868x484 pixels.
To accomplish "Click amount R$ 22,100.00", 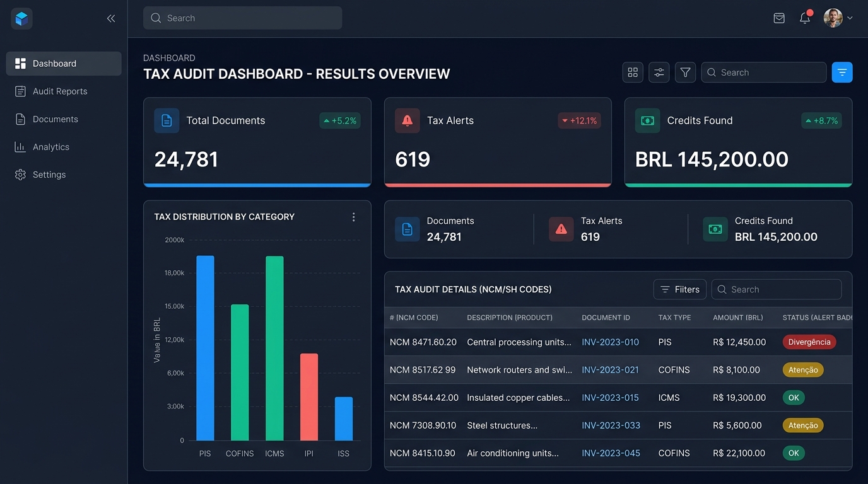I will click(739, 453).
